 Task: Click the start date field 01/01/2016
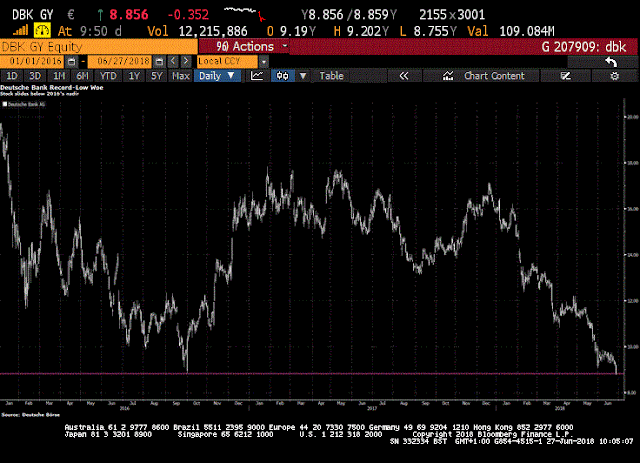pyautogui.click(x=33, y=61)
